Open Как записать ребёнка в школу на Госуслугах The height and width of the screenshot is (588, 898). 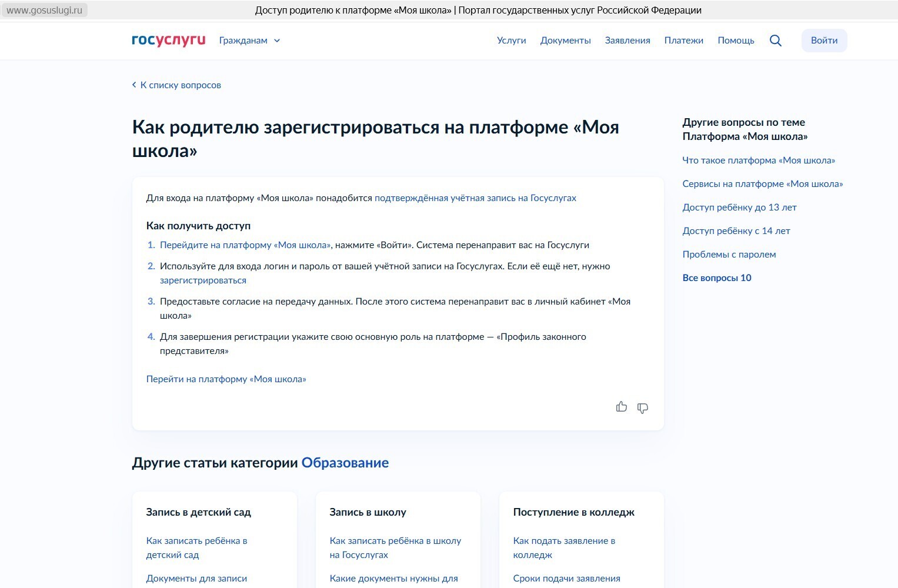(x=395, y=548)
